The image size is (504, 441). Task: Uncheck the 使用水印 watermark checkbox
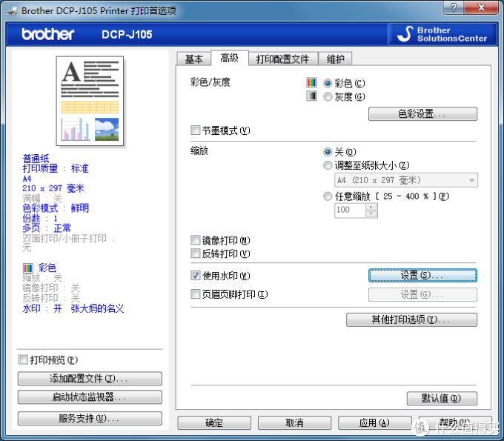[x=196, y=276]
